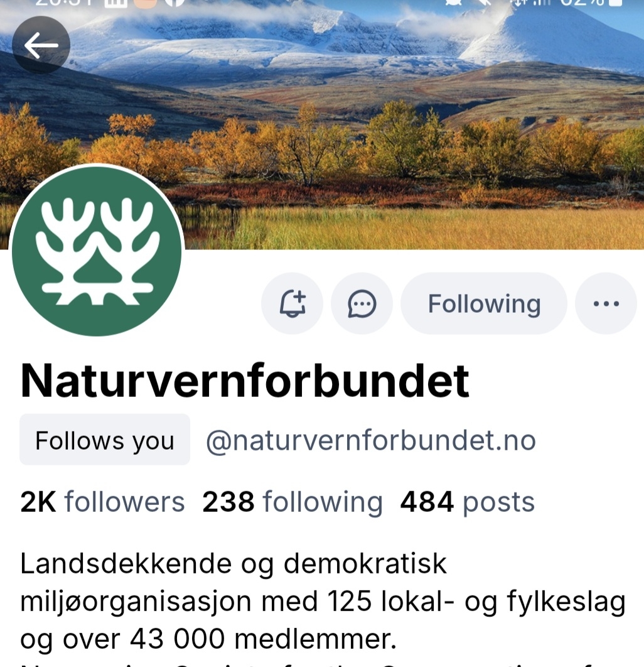Select the @naturvernforbundet.no handle
The image size is (644, 667).
tap(371, 440)
